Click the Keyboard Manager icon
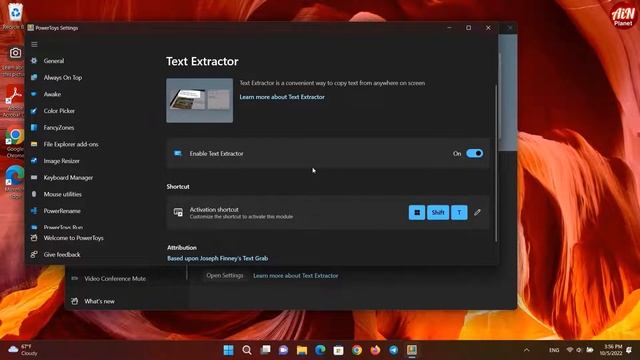 pos(34,178)
